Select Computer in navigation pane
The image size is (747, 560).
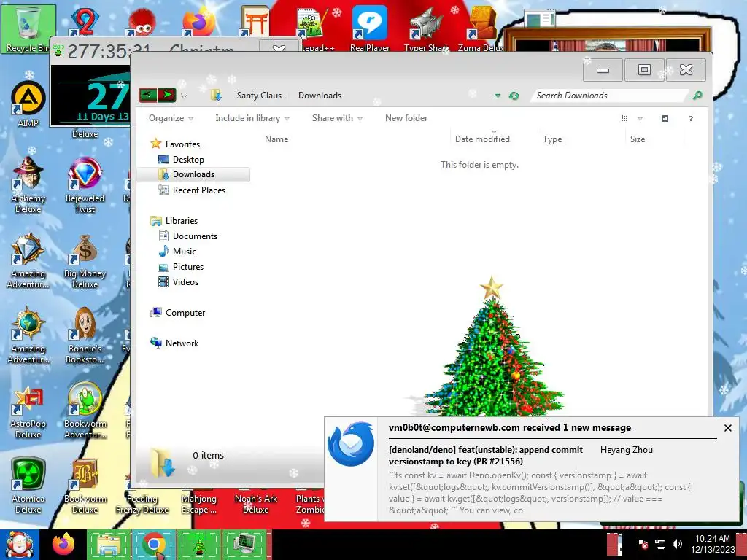tap(185, 312)
